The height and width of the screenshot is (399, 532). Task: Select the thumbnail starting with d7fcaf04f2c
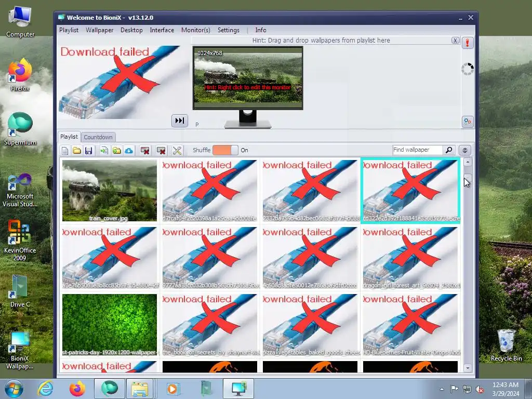coord(210,191)
